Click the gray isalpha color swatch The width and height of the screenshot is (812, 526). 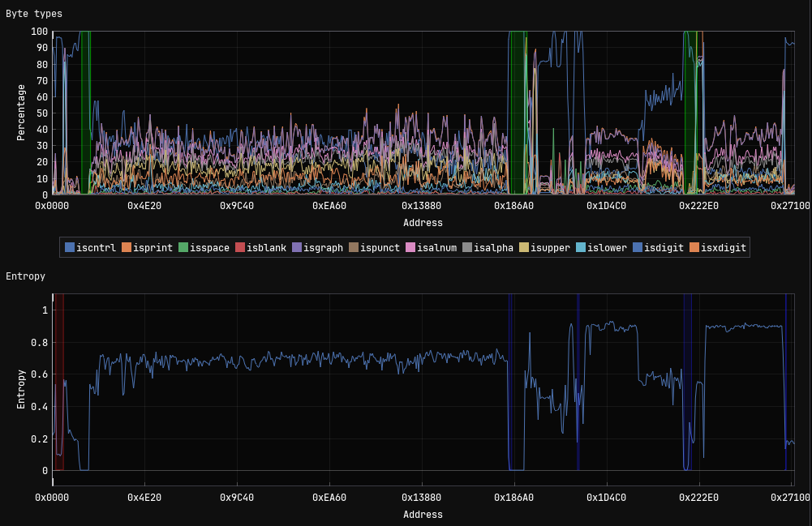pyautogui.click(x=467, y=248)
